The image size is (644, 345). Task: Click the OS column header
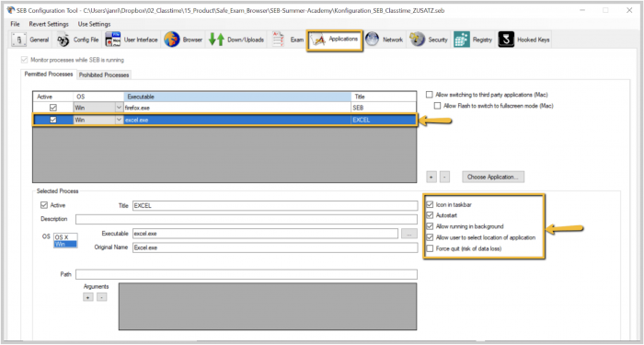click(x=98, y=97)
